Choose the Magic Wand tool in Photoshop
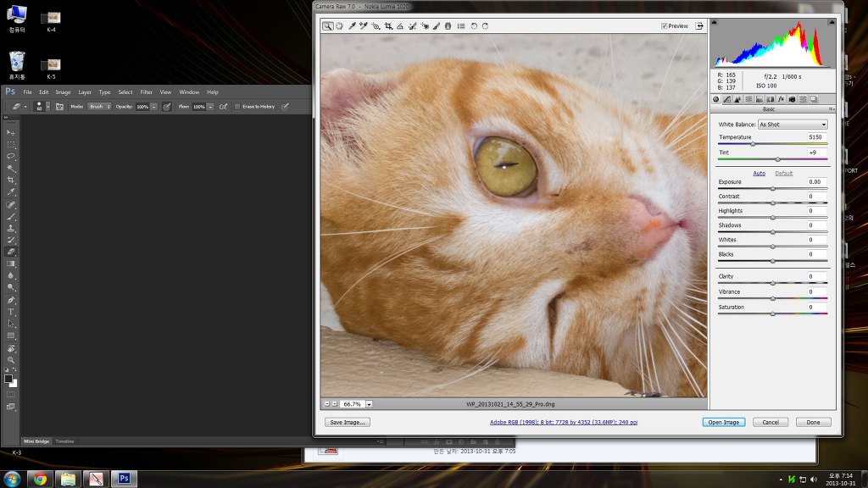The width and height of the screenshot is (868, 488). pyautogui.click(x=11, y=169)
